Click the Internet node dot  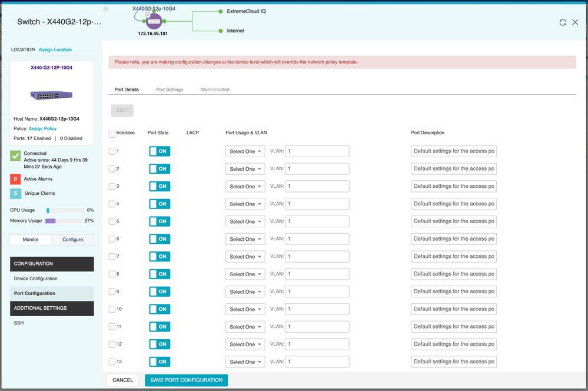tap(221, 31)
